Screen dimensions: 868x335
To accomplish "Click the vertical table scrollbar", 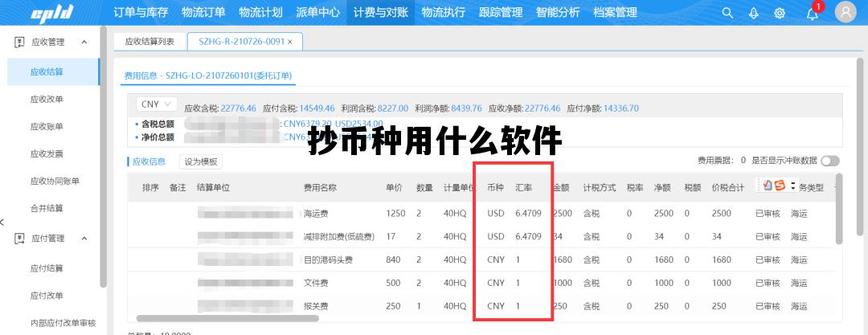I will coord(838,208).
